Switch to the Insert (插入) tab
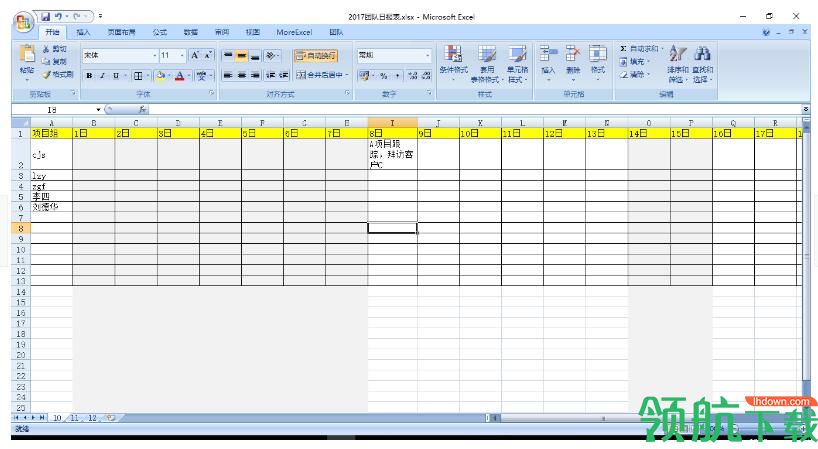 click(x=83, y=32)
